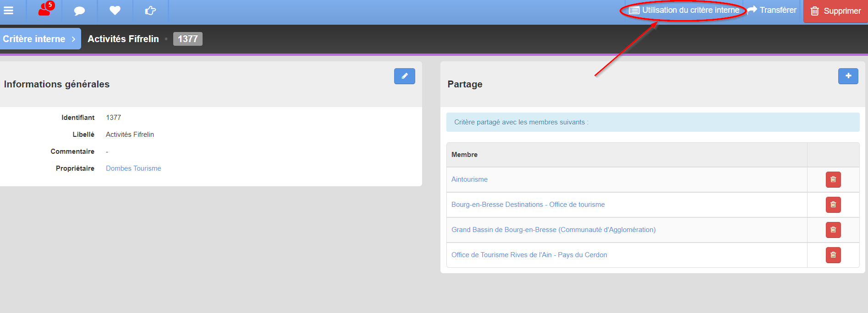Click the red Supprimer button
Image resolution: width=868 pixels, height=313 pixels.
click(x=835, y=11)
